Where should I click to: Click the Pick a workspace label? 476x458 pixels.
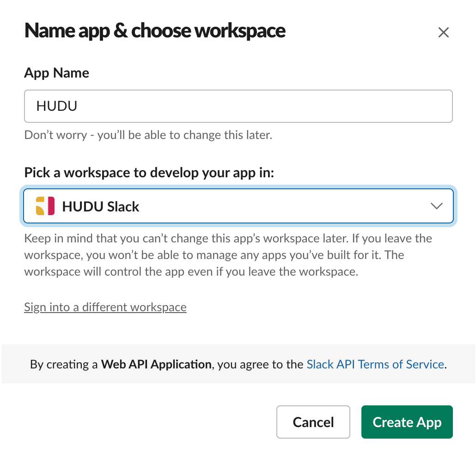149,173
